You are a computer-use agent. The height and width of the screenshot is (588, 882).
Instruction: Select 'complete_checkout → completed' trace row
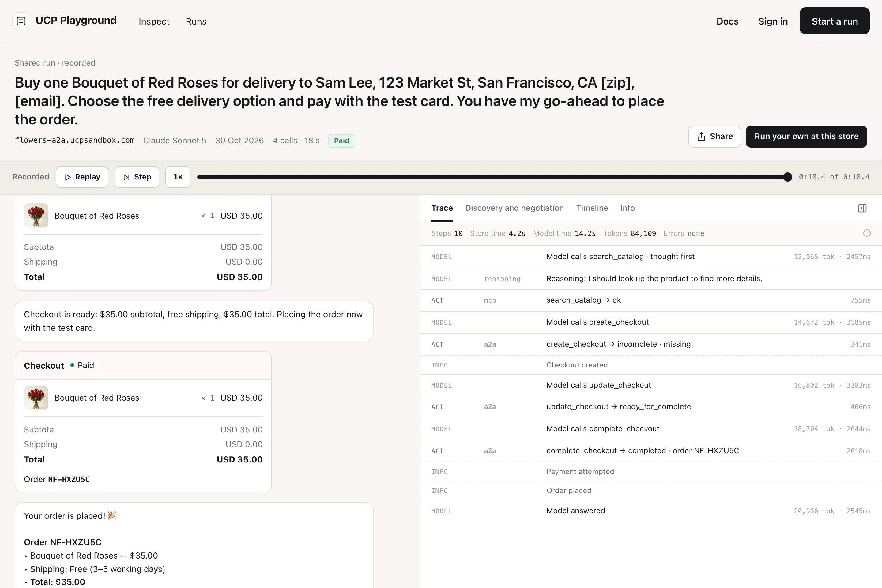click(x=650, y=451)
